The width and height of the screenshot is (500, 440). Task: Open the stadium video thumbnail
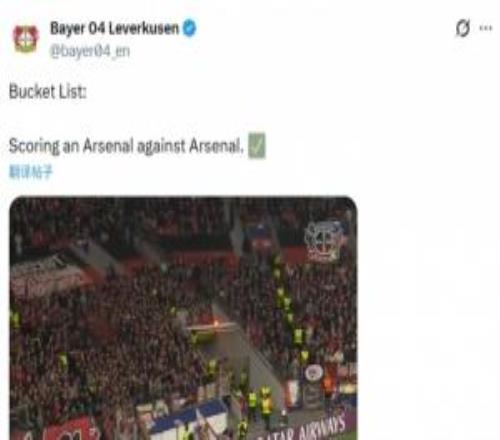point(183,318)
